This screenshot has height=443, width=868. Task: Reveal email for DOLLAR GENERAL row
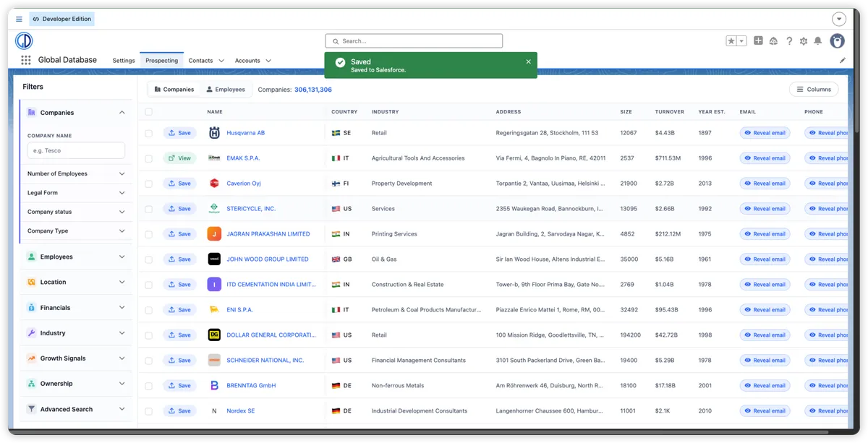tap(765, 335)
